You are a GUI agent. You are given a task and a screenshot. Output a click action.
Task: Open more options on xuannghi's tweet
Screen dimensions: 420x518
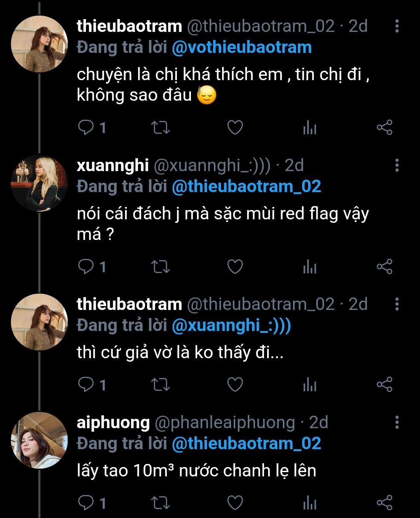tap(397, 165)
